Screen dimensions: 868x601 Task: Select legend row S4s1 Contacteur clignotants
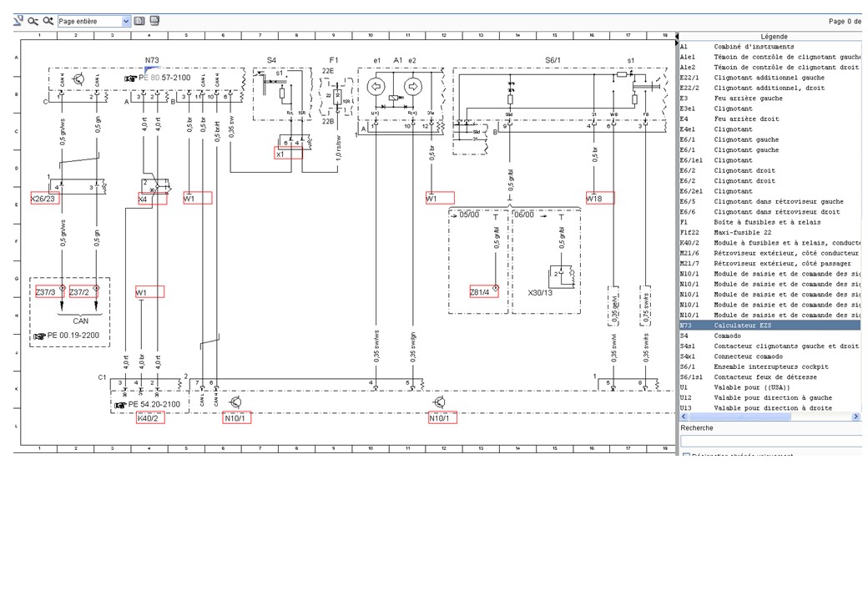[770, 346]
